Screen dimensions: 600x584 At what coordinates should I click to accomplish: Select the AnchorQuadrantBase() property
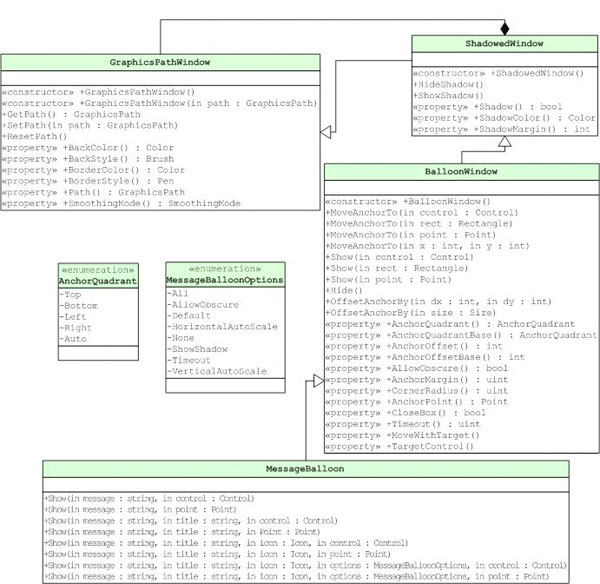click(461, 335)
